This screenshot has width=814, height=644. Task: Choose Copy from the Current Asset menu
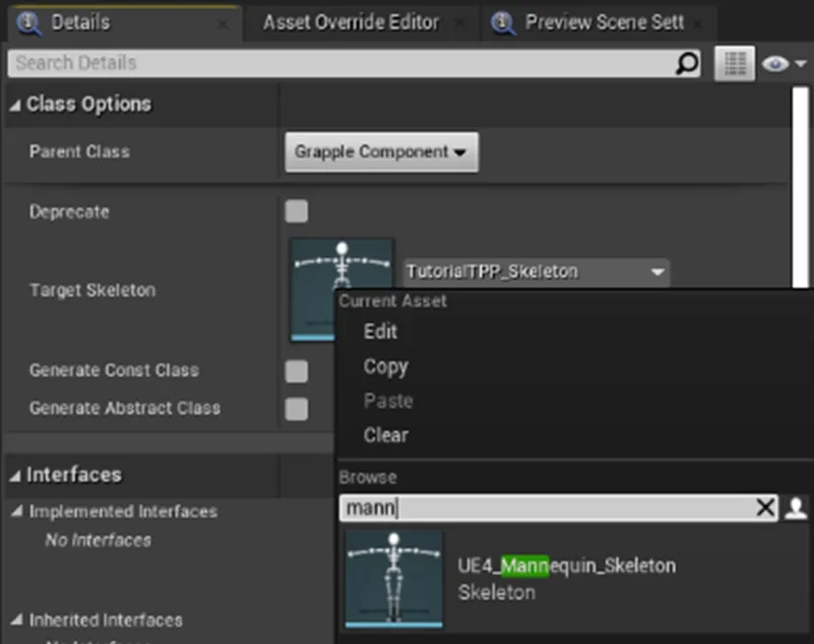(386, 366)
